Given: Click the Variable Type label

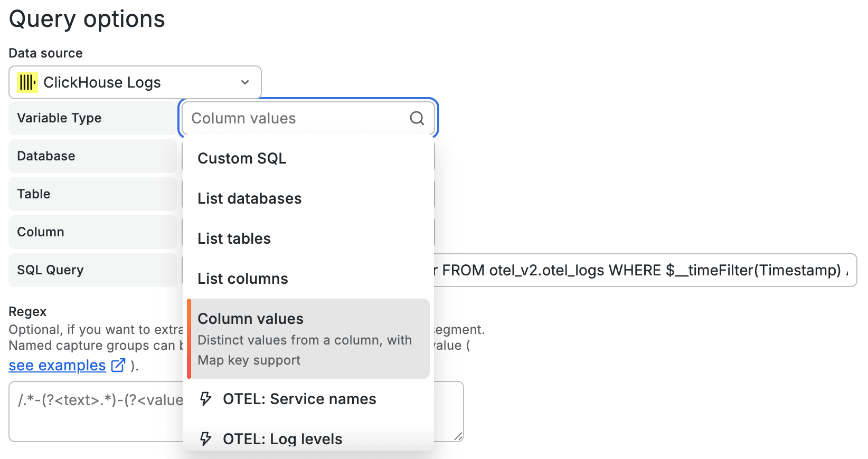Looking at the screenshot, I should (x=59, y=118).
